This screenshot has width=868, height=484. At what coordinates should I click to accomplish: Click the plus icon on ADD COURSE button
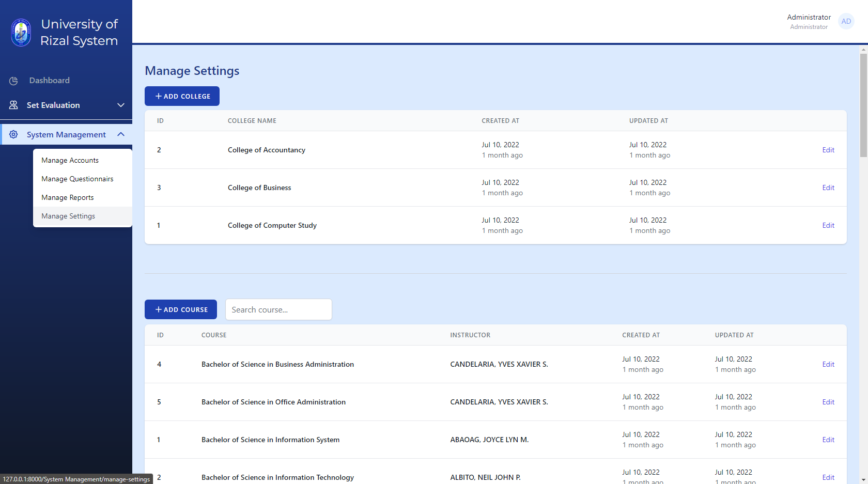158,309
